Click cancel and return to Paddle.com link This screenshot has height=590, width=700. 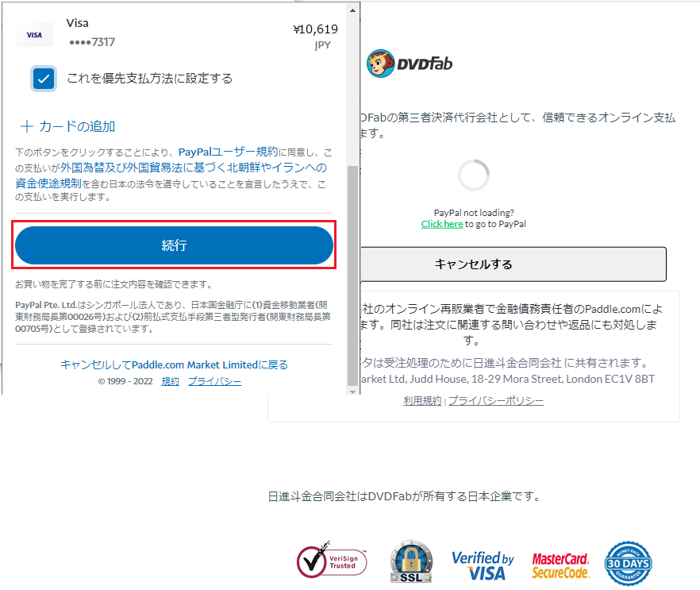point(174,365)
